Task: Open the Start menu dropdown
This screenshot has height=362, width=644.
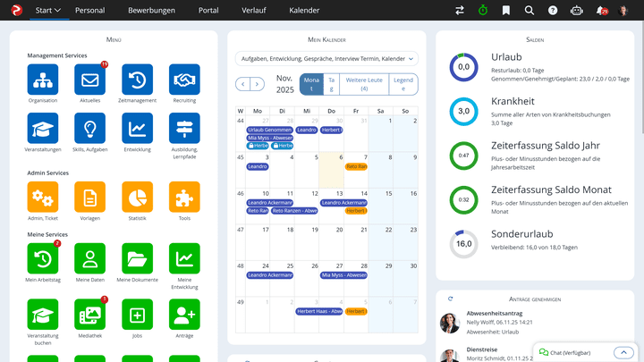Action: point(47,11)
